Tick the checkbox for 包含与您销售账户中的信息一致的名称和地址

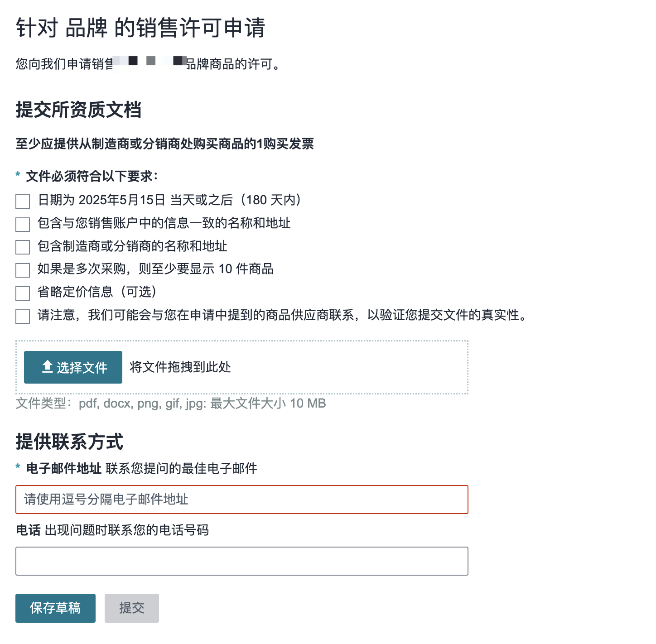click(x=23, y=224)
